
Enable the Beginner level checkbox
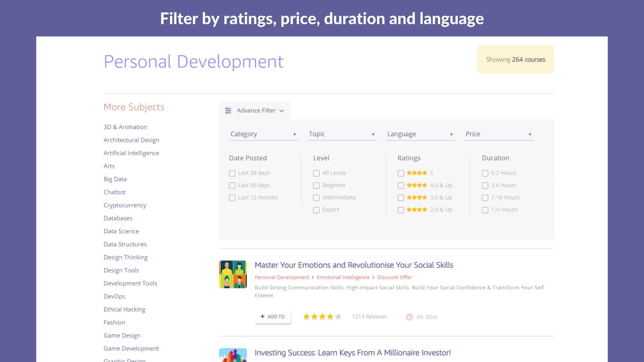316,186
